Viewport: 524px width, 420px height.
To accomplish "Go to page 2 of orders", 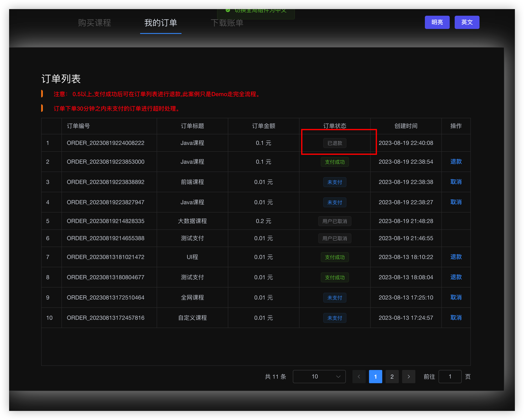I will (x=392, y=377).
